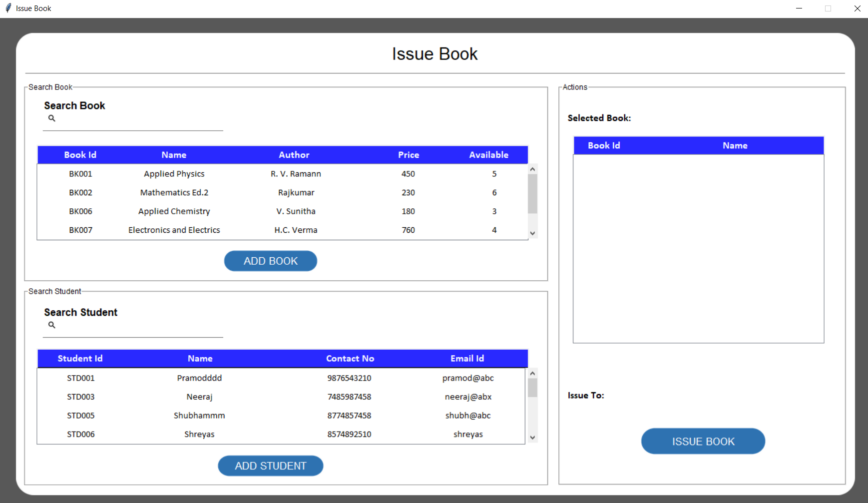
Task: Select book BK002 Mathematics Ed.2
Action: click(174, 193)
